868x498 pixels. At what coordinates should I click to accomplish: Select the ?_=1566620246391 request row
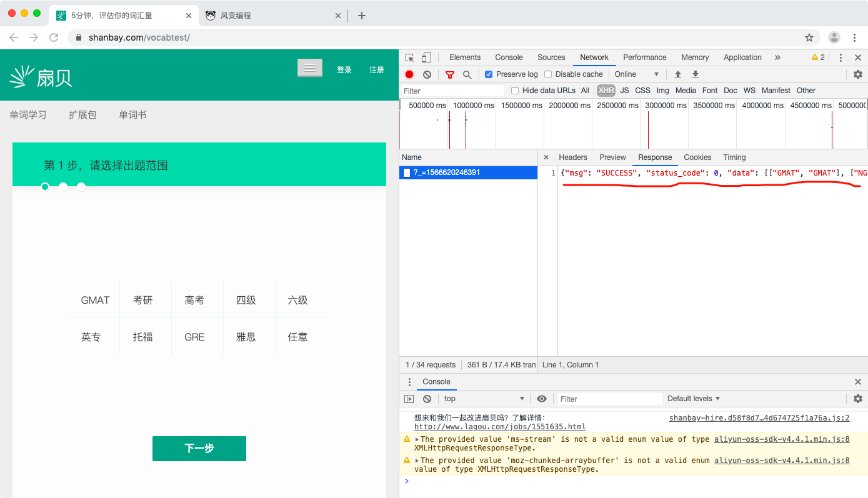pos(468,172)
